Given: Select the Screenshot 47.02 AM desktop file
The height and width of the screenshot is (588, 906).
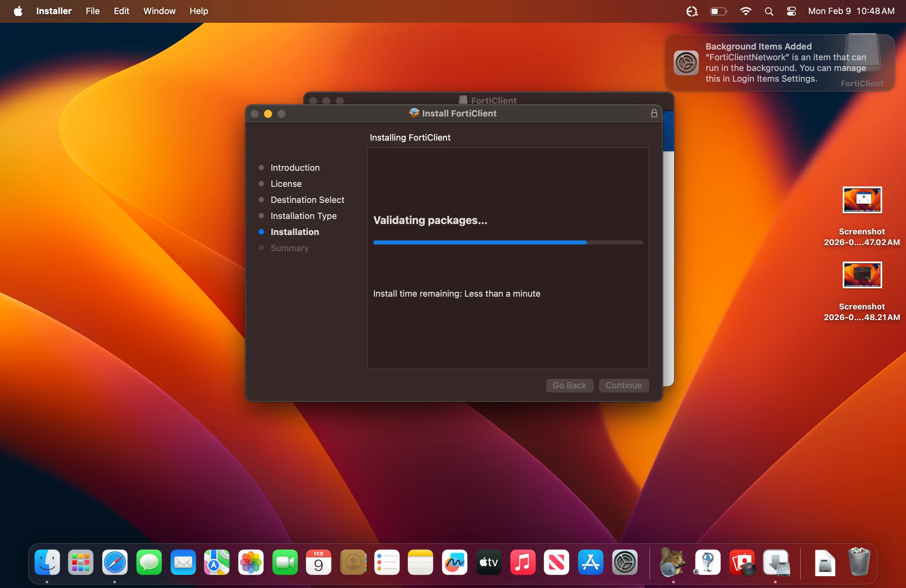Looking at the screenshot, I should (x=862, y=217).
